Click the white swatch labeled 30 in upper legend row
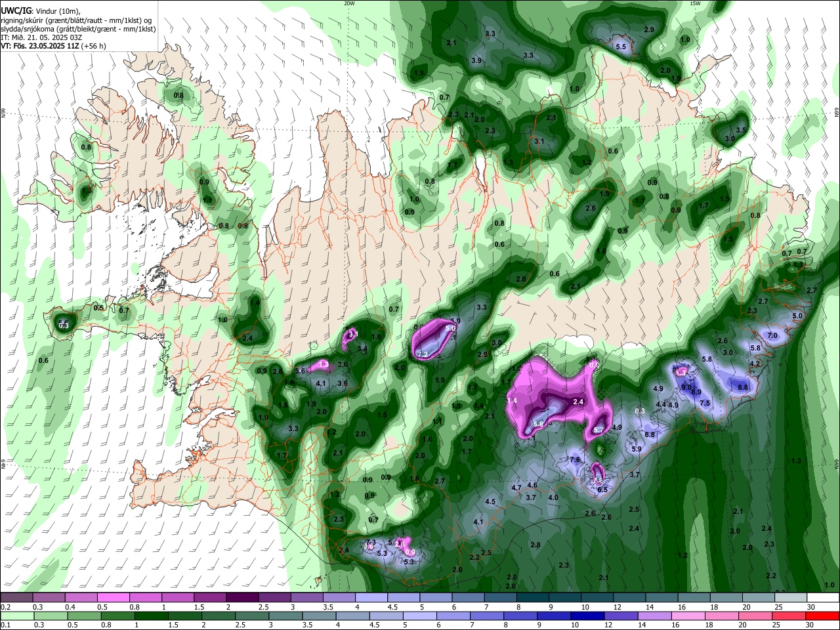This screenshot has width=840, height=630. [823, 598]
